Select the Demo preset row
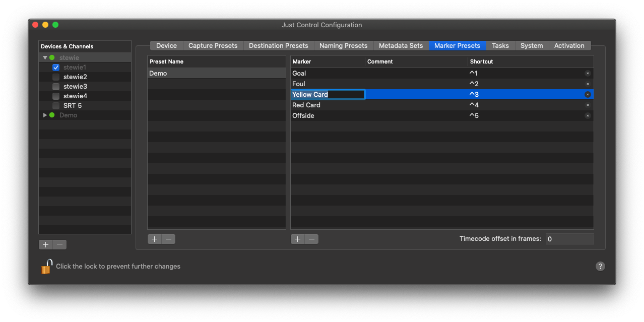 pos(217,73)
